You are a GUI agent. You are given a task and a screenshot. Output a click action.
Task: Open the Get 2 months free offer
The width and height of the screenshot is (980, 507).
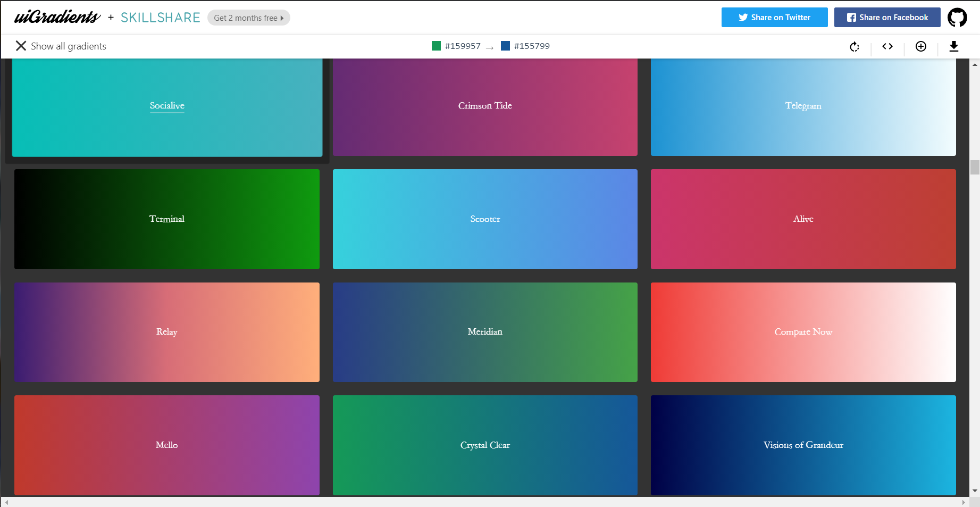[x=249, y=18]
